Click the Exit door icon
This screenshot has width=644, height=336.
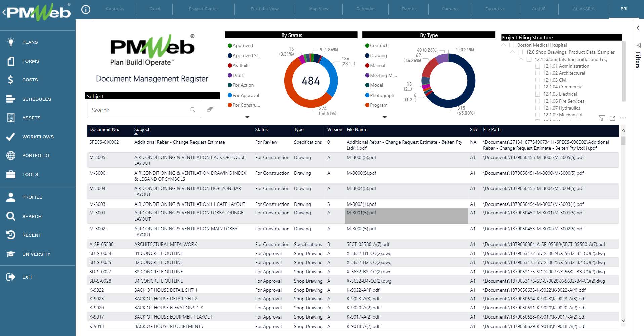click(11, 277)
